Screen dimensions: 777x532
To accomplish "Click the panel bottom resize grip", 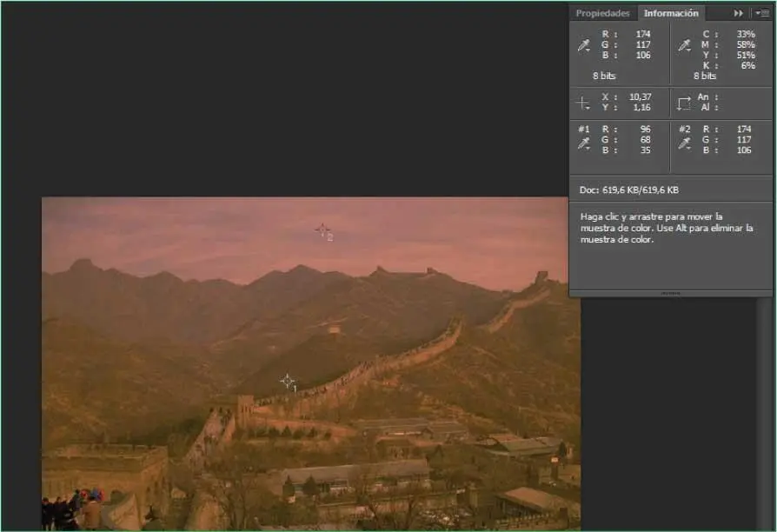I will 670,294.
